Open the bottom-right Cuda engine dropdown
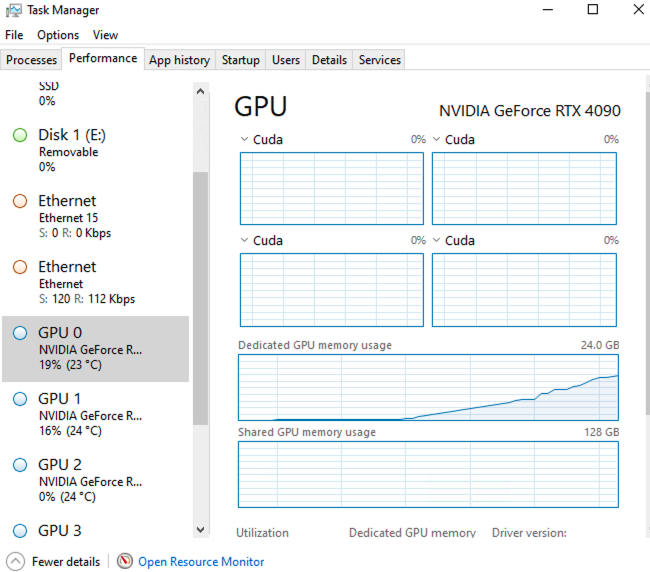650x572 pixels. pyautogui.click(x=437, y=241)
